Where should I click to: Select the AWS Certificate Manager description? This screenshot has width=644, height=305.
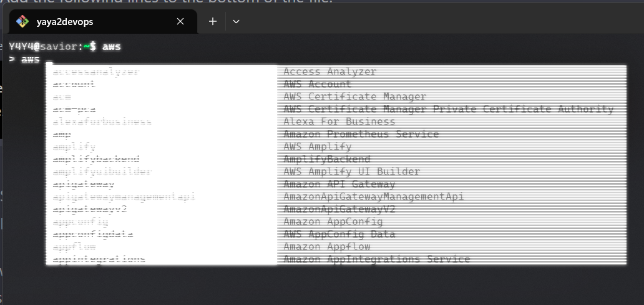355,97
